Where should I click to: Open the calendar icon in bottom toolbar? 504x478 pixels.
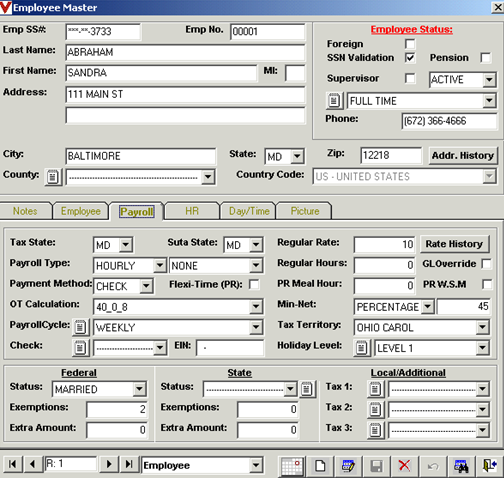(292, 466)
